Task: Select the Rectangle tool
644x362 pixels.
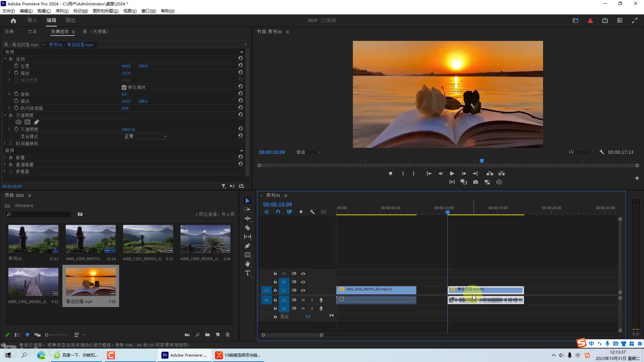Action: click(248, 255)
